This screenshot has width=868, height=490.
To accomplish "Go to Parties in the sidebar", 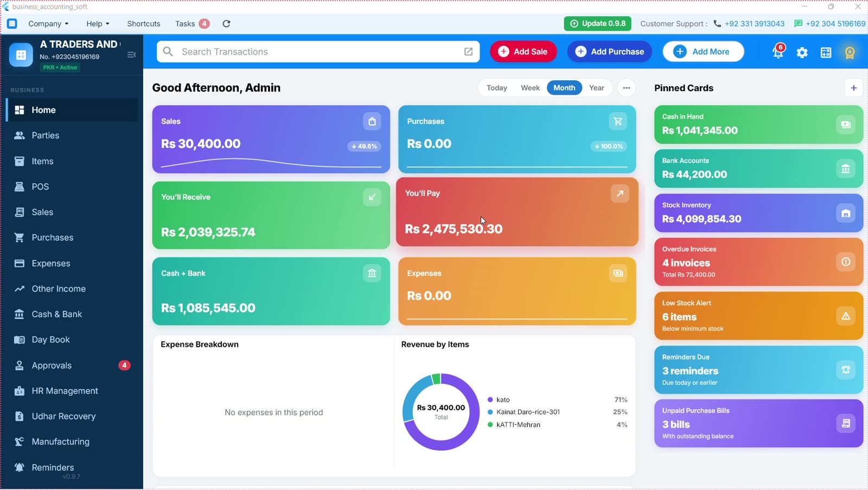I will tap(72, 136).
